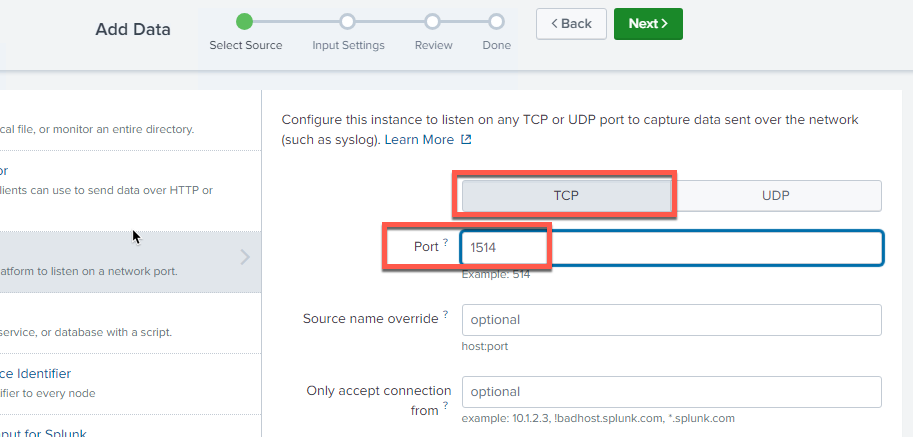913x437 pixels.
Task: Click the Port input field containing 1514
Action: pos(670,248)
